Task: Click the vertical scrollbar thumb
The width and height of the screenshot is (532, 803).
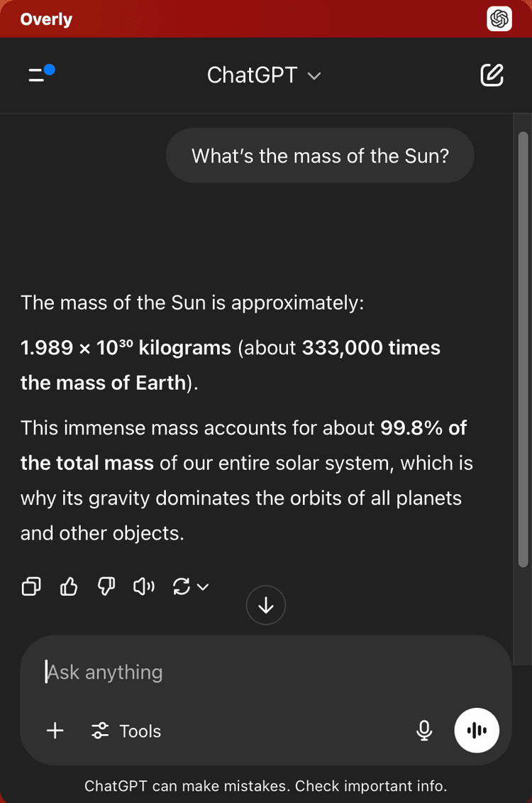Action: [523, 349]
